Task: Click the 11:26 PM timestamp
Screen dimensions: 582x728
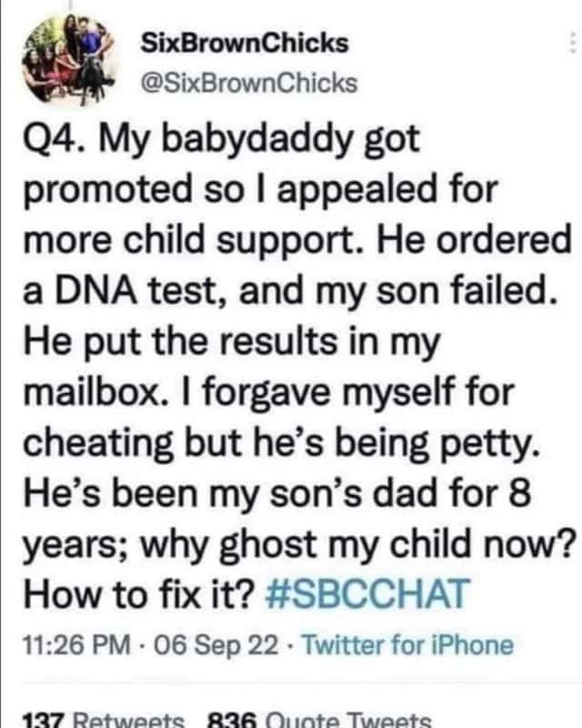Action: pos(76,645)
